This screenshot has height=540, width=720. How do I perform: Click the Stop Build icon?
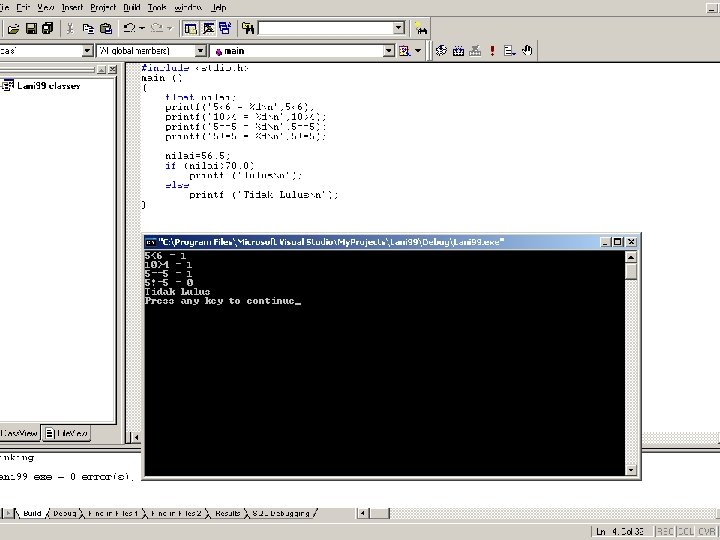click(475, 51)
